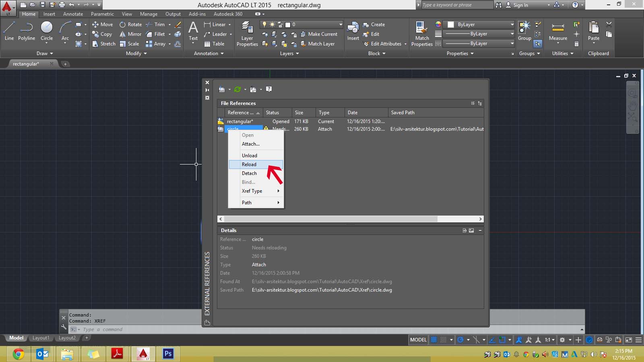The width and height of the screenshot is (644, 362).
Task: Click the Make Current layer button
Action: coord(319,34)
